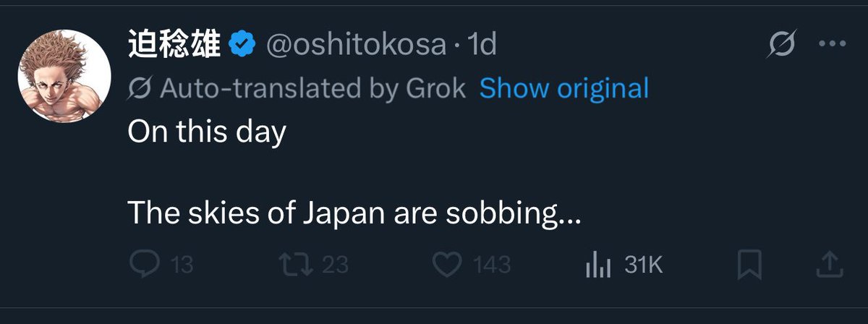Image resolution: width=868 pixels, height=324 pixels.
Task: Bookmark this post with the bookmark icon
Action: click(x=749, y=265)
